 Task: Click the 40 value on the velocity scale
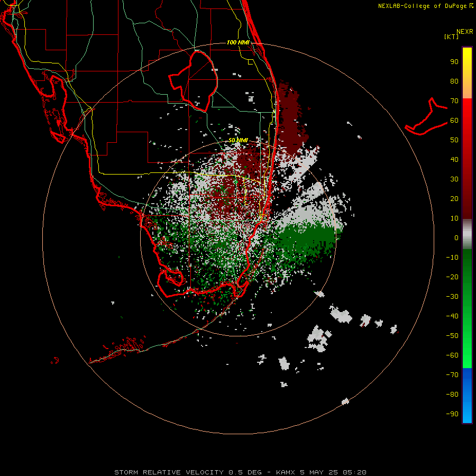[x=454, y=160]
